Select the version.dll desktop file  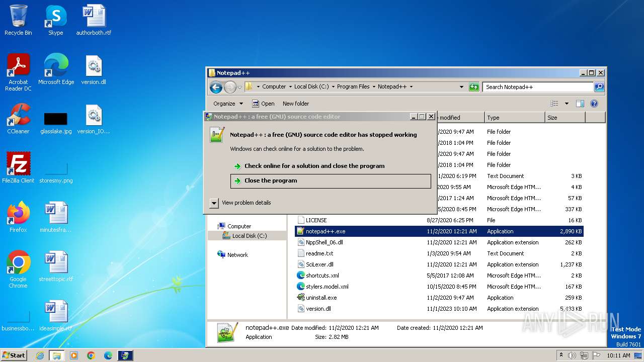click(x=94, y=69)
